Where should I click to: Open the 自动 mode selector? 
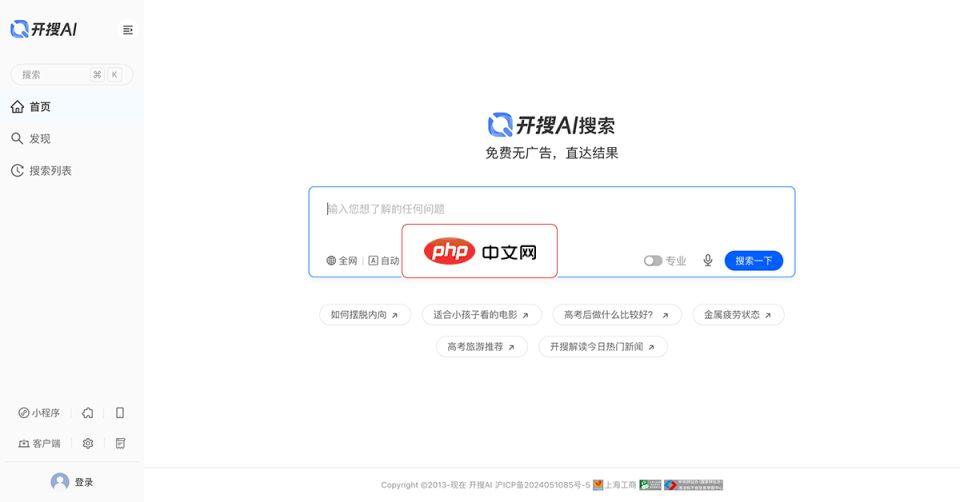[384, 261]
